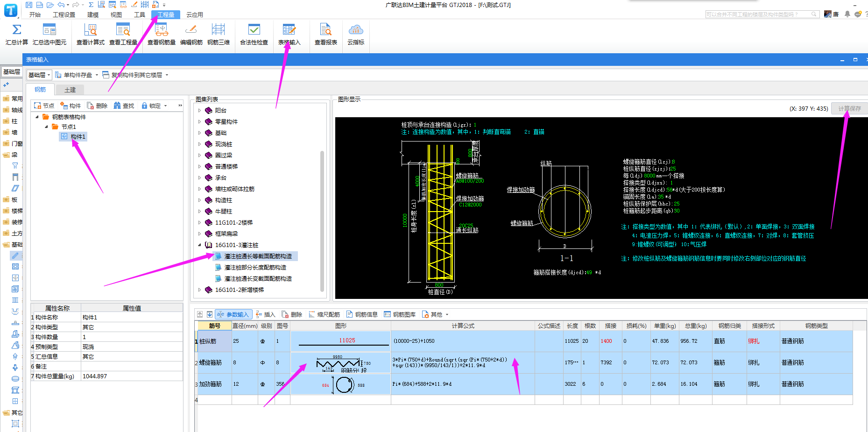Screen dimensions: 868x432
Task: Click the 构件名称 value 构件1 field
Action: click(132, 318)
